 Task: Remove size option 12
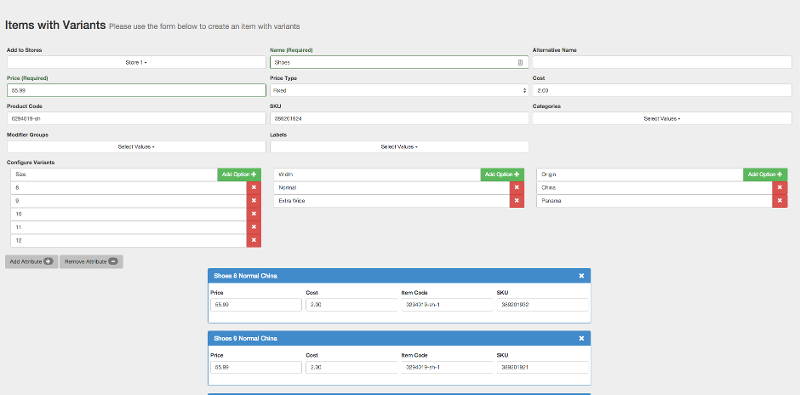pos(254,240)
